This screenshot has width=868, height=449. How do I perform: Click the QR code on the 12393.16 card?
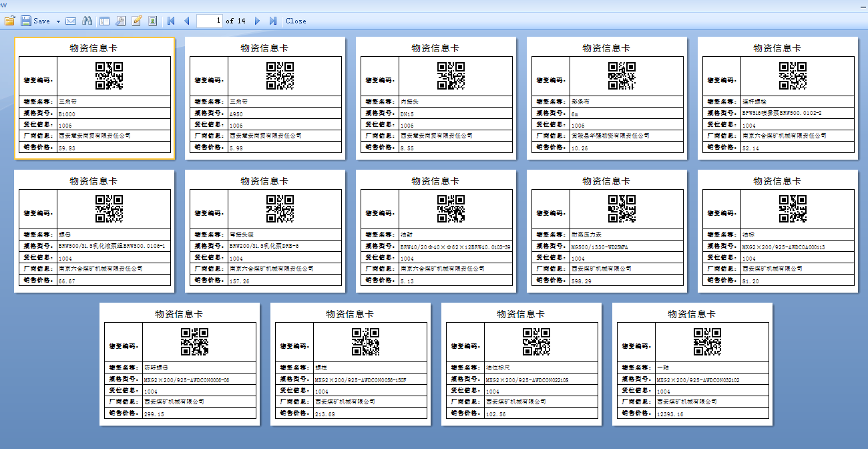tap(707, 341)
